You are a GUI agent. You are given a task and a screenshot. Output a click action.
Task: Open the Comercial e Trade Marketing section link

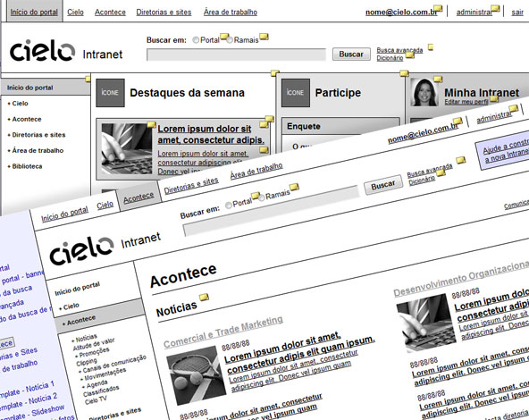[223, 332]
